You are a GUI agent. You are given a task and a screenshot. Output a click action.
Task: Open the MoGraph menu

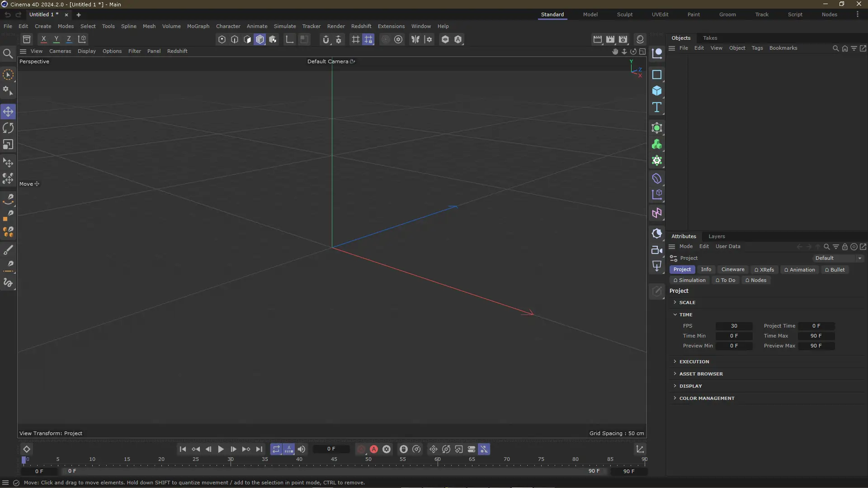coord(198,26)
